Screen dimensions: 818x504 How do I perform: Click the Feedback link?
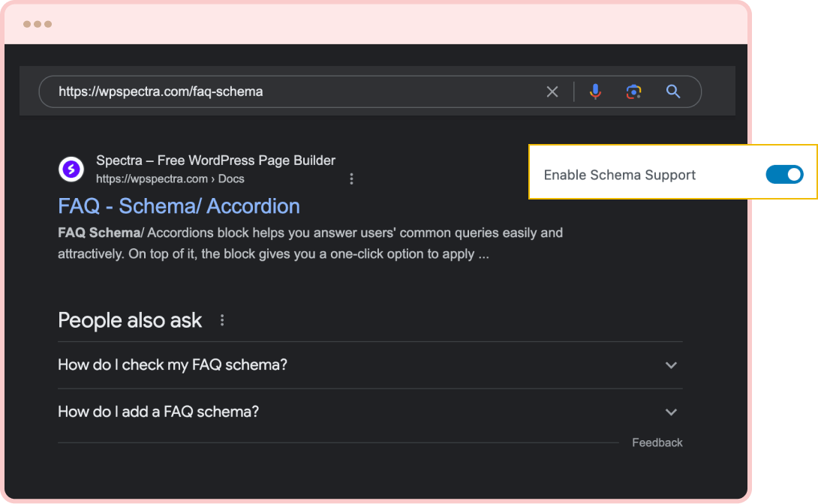click(x=657, y=442)
